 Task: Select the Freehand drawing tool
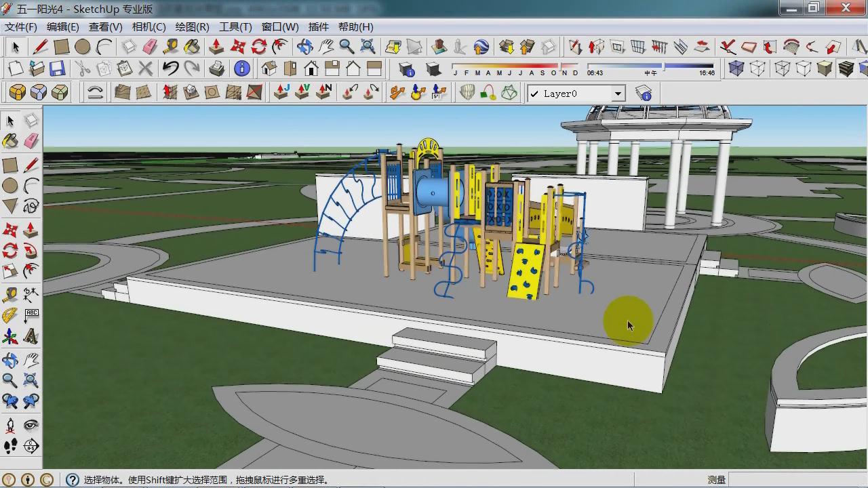pos(31,206)
